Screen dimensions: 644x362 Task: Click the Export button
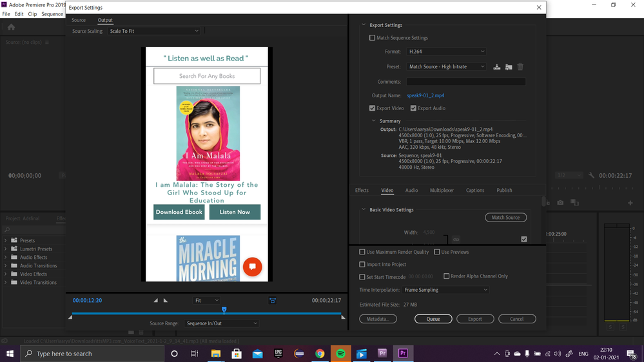tap(475, 319)
